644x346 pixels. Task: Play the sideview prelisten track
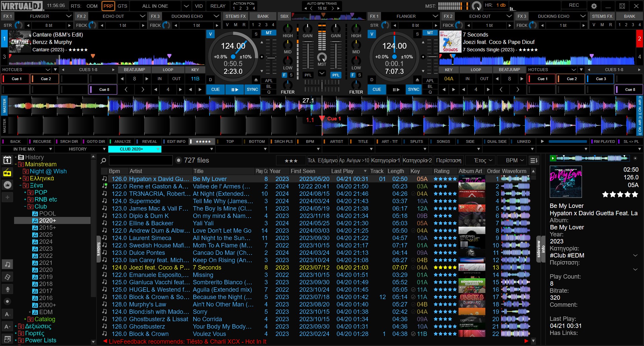(553, 158)
